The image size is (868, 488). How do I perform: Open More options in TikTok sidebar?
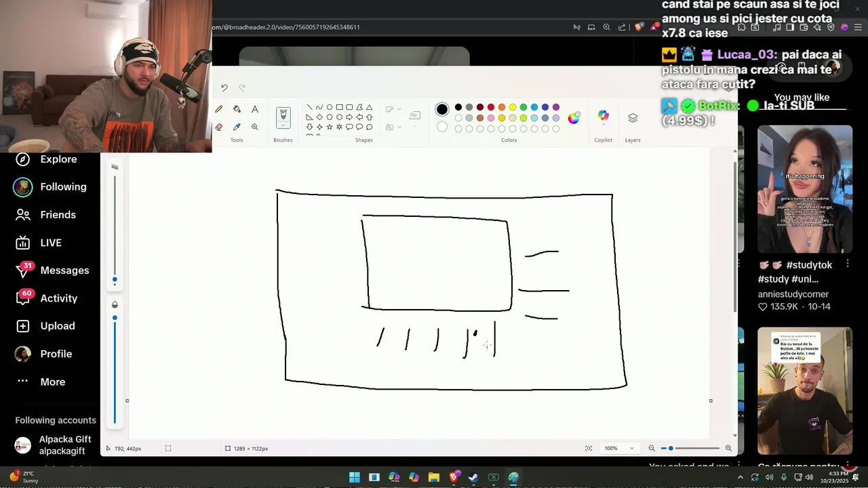pos(41,382)
